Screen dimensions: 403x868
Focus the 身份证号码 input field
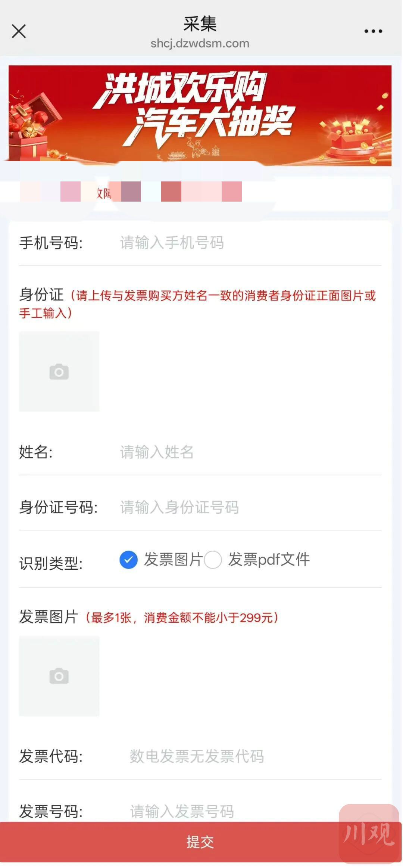click(246, 507)
